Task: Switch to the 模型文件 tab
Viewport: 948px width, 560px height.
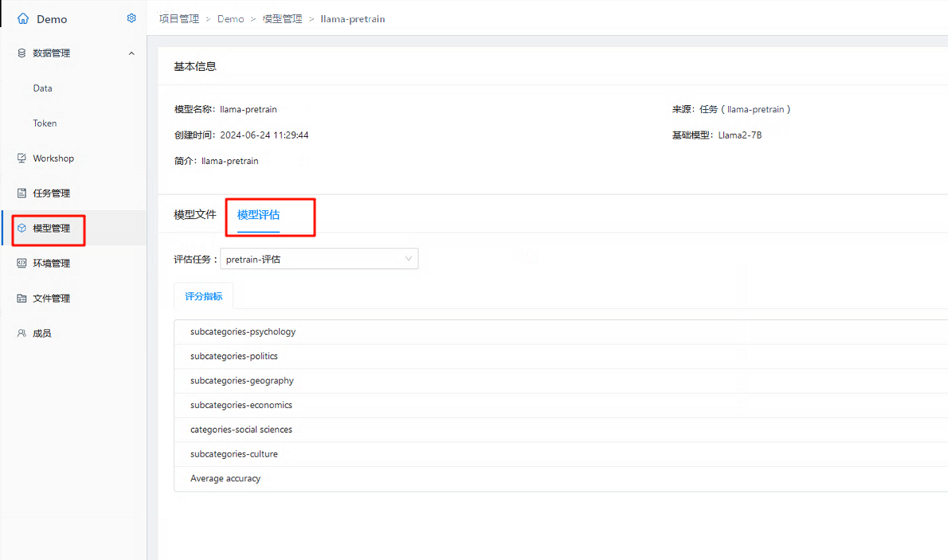Action: [194, 215]
